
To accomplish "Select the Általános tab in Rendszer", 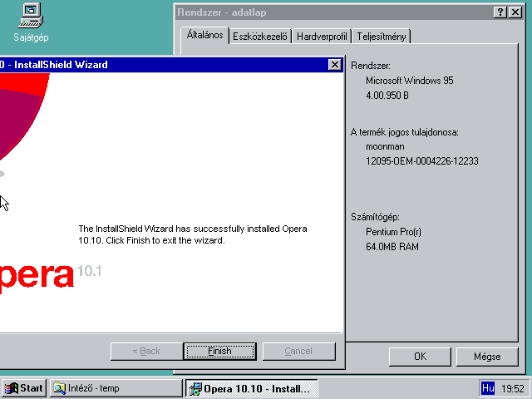I will pos(204,35).
